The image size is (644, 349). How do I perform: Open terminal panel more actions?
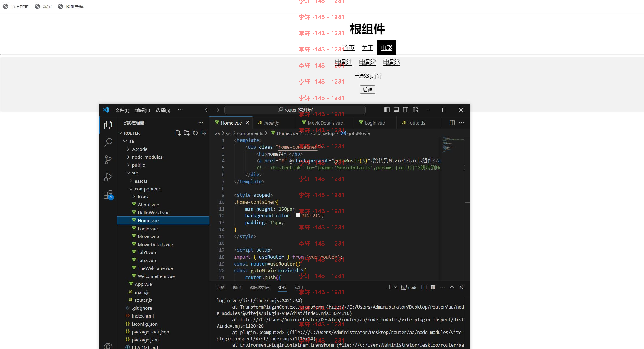(x=442, y=287)
